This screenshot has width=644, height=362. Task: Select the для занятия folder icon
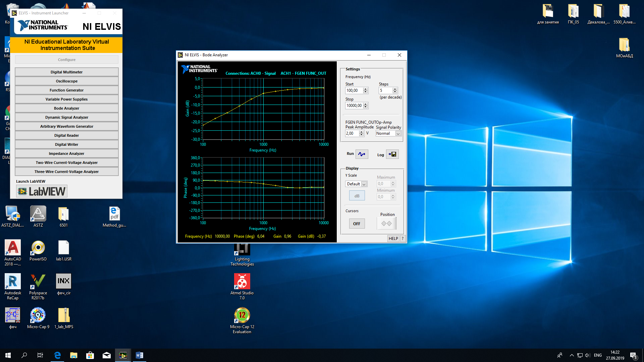click(x=548, y=14)
